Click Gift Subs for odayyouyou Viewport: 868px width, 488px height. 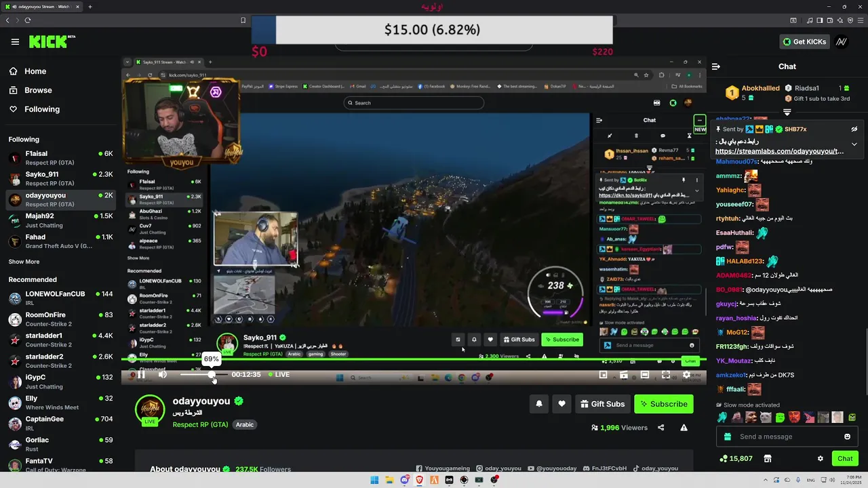(x=602, y=404)
